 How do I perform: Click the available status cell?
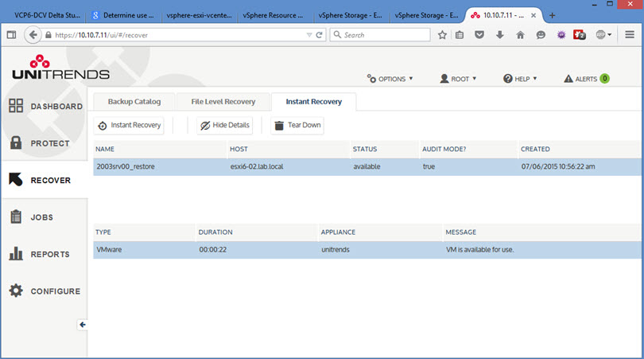point(367,166)
